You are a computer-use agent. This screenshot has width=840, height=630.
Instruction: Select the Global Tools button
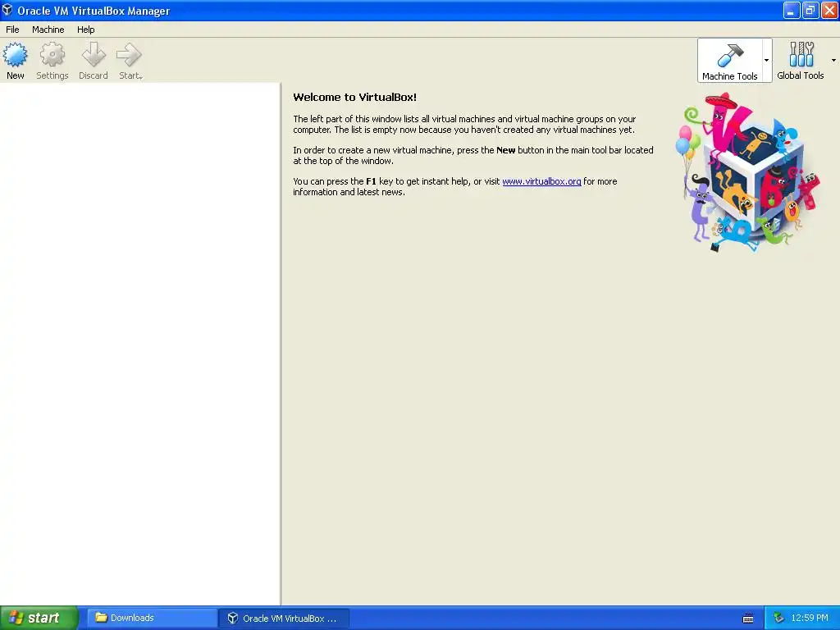[801, 61]
